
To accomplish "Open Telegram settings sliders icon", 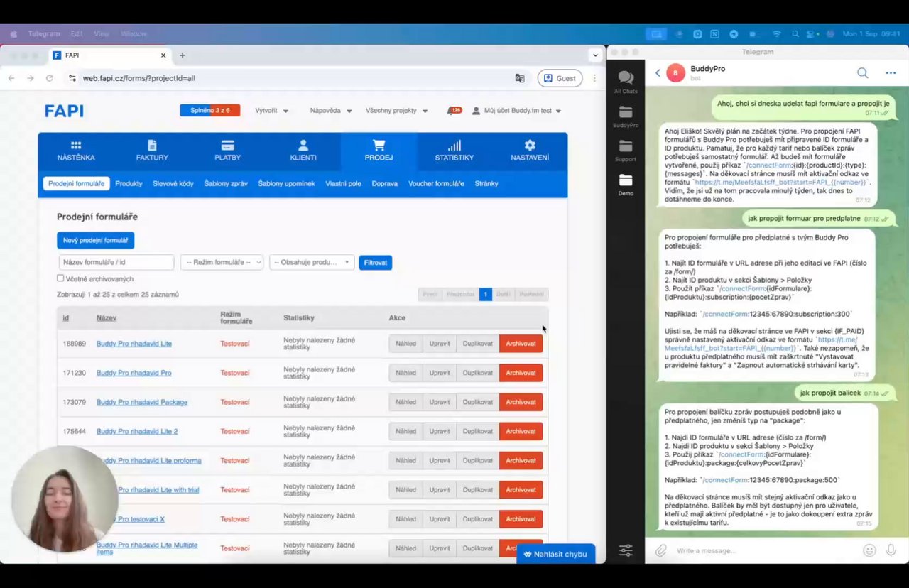I will tap(626, 550).
